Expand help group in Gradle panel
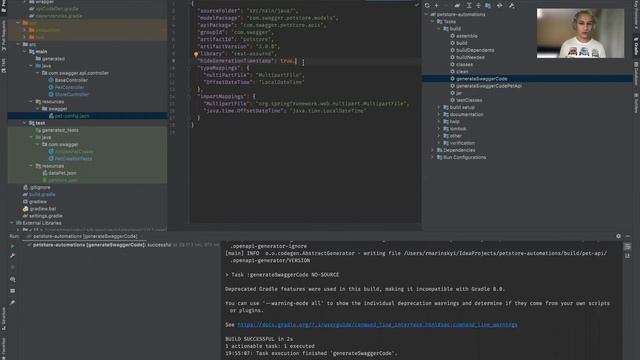The width and height of the screenshot is (640, 360). 440,122
